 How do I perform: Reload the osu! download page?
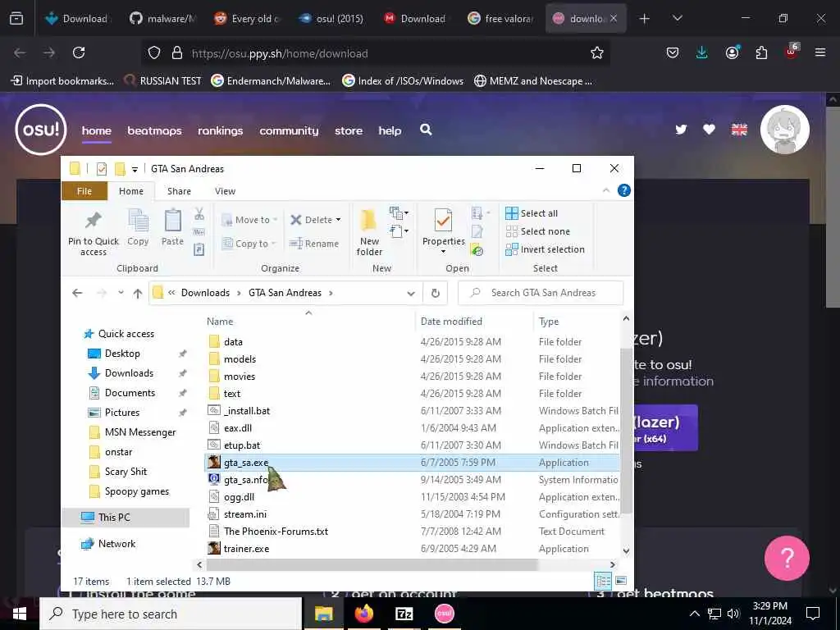coord(79,52)
